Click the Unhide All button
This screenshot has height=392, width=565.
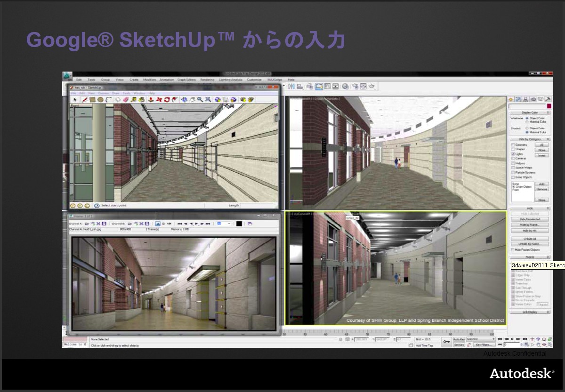click(530, 239)
